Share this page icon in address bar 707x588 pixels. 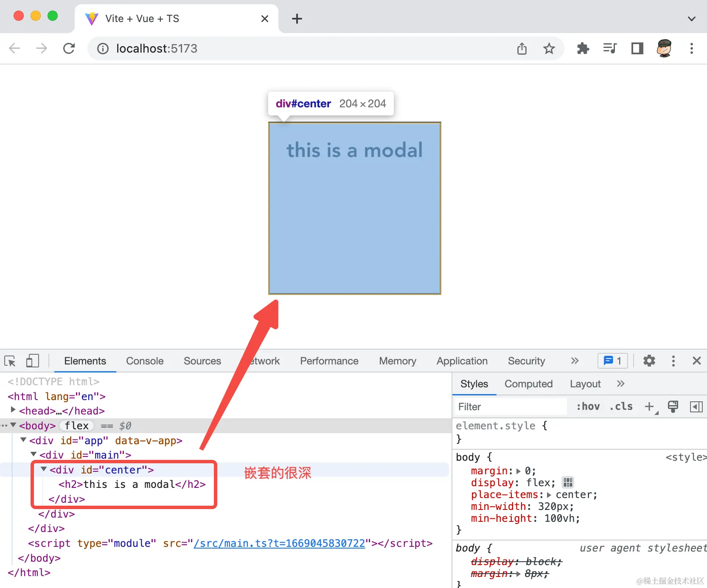click(522, 49)
